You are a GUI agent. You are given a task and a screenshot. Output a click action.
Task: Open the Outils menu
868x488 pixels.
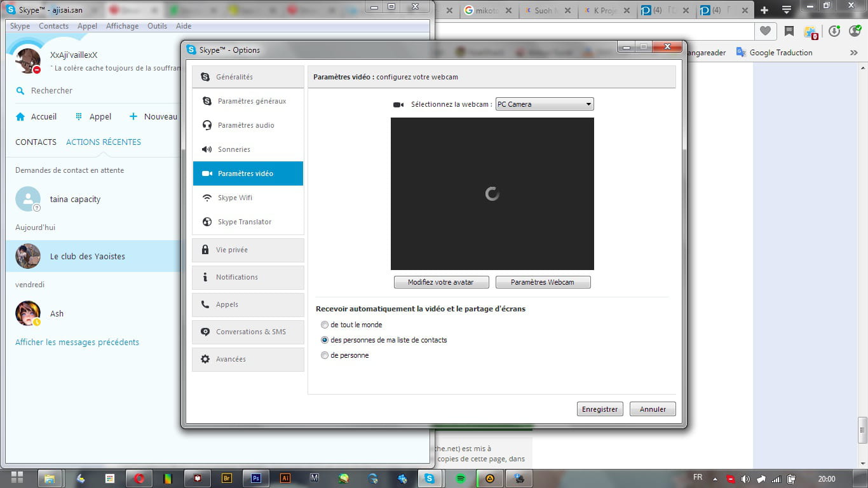[157, 26]
